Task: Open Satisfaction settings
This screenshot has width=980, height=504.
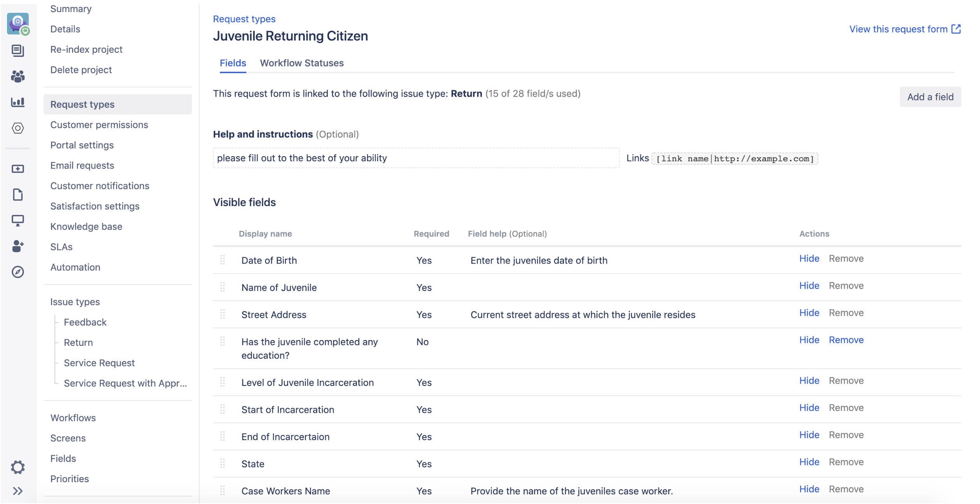Action: pyautogui.click(x=95, y=206)
